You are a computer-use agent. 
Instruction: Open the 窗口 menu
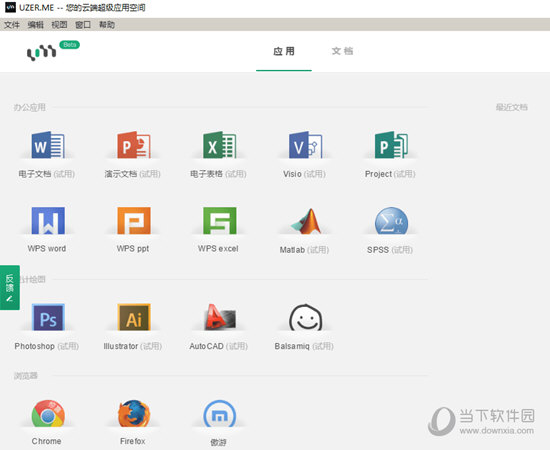[83, 25]
